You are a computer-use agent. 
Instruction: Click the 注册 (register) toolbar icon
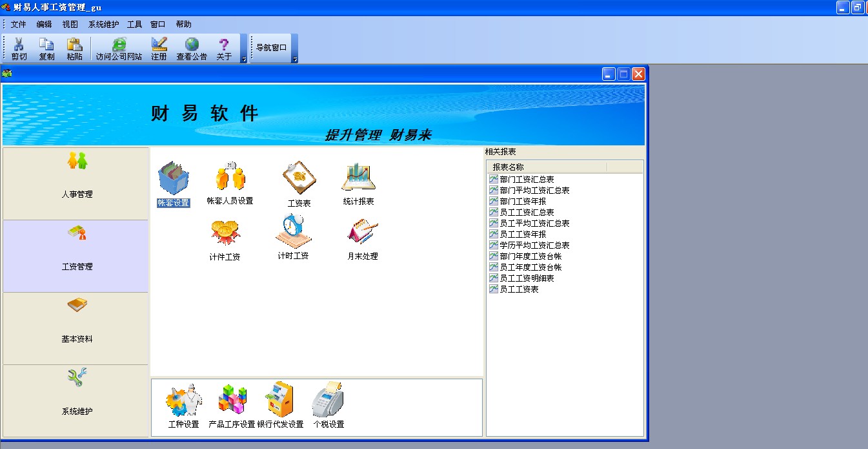pos(159,48)
